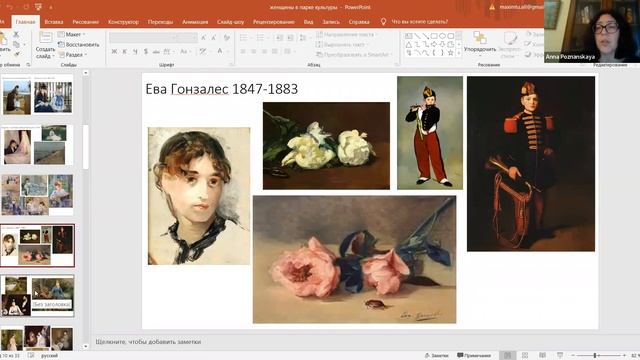Align text right icon
The height and width of the screenshot is (360, 640).
[x=264, y=51]
